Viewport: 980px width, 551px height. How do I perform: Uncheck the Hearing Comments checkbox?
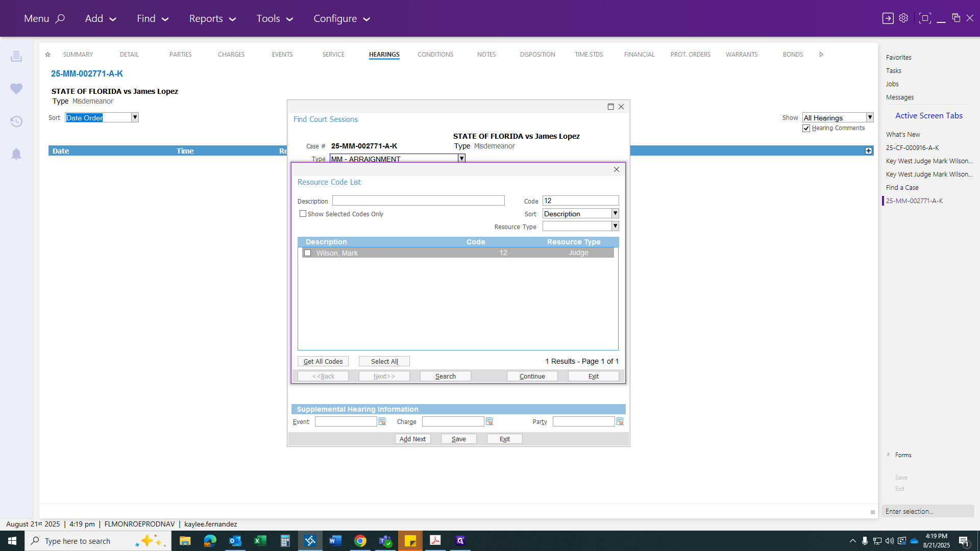(806, 129)
